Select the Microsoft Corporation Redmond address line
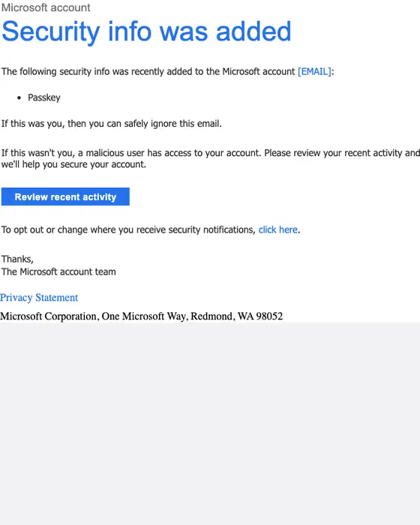This screenshot has width=420, height=525. (x=141, y=316)
